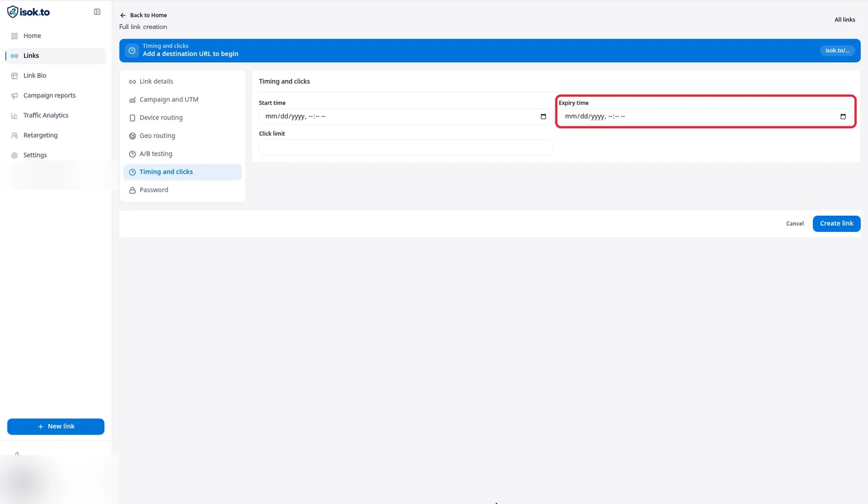This screenshot has height=504, width=868.
Task: Click the Back to Home link
Action: tap(143, 15)
